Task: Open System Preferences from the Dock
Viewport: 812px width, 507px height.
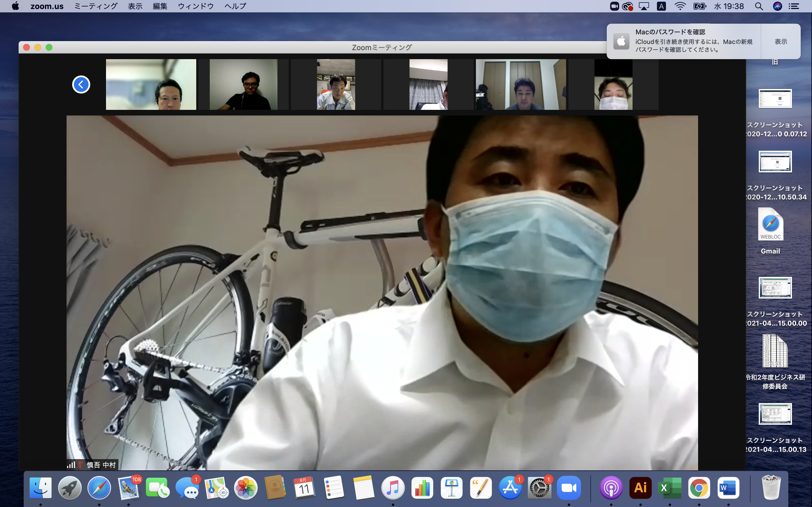Action: pos(539,488)
